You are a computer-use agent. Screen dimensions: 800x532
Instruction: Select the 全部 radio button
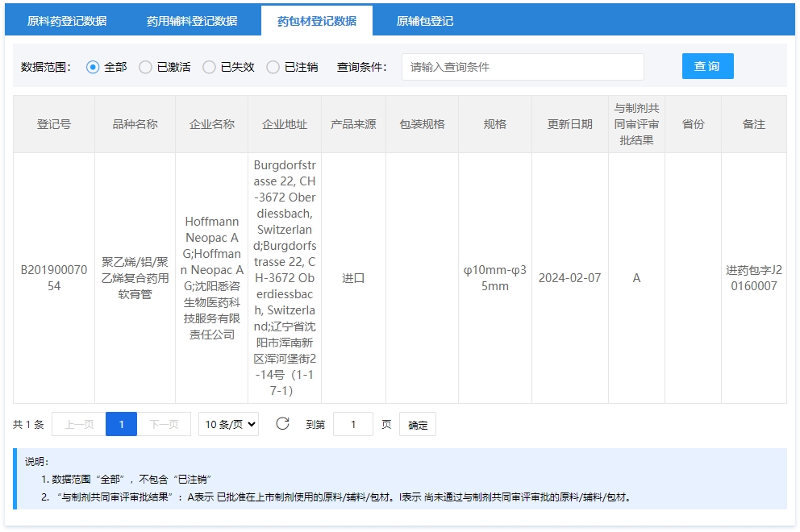[93, 67]
